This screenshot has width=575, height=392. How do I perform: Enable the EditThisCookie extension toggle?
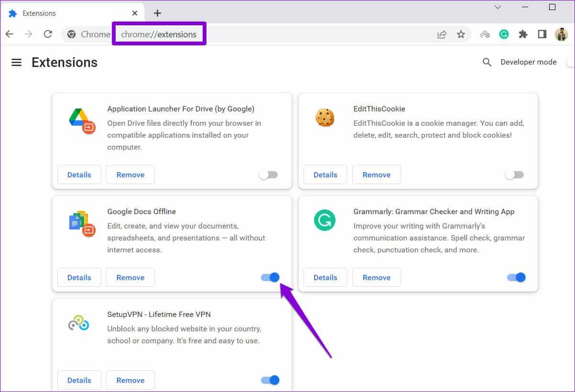[x=514, y=174]
